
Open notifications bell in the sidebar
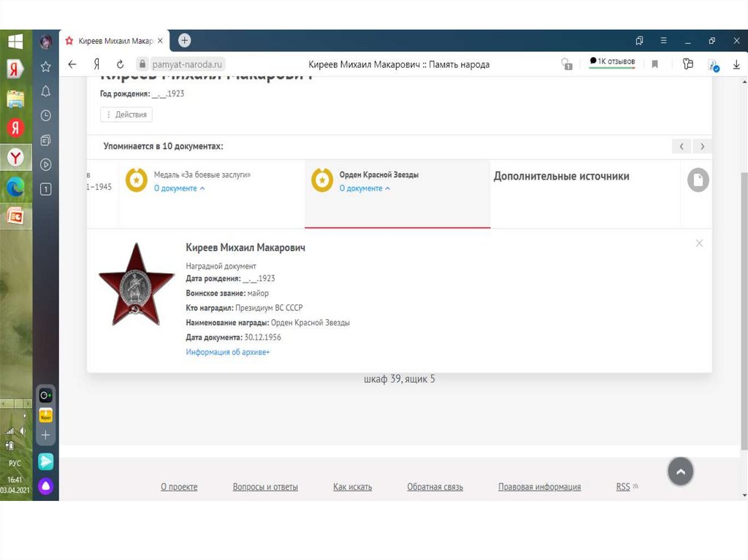pos(45,91)
